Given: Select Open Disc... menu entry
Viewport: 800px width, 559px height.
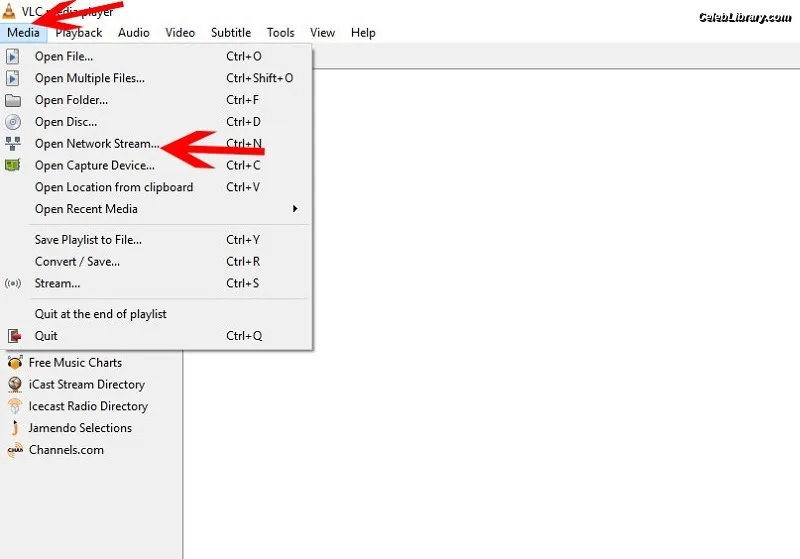Looking at the screenshot, I should pos(156,122).
